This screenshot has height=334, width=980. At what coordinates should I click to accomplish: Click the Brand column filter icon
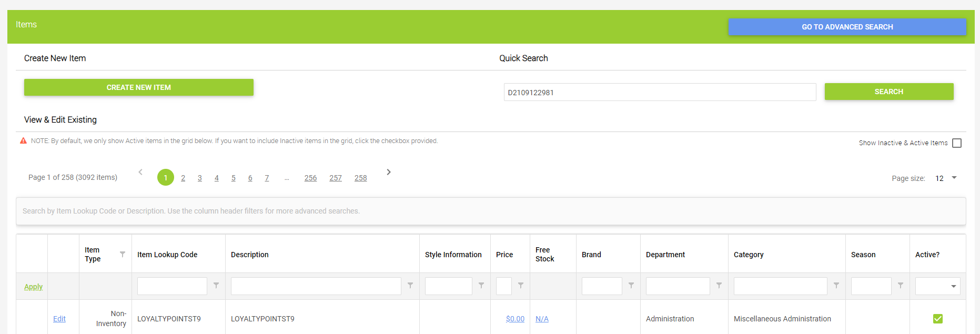(x=631, y=285)
